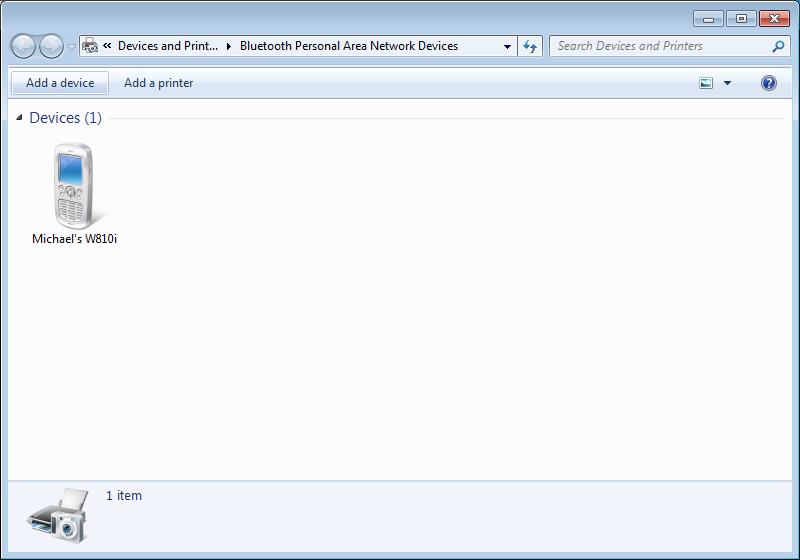
Task: Click the 1 item status text
Action: click(124, 496)
